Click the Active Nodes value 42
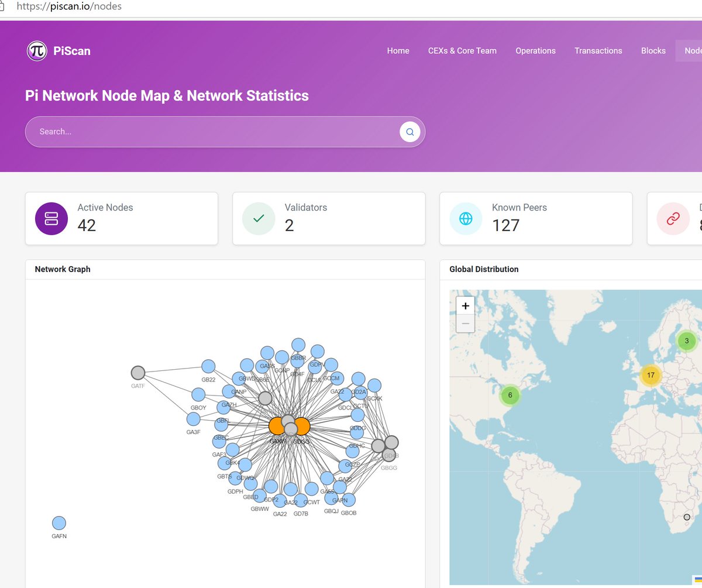702x588 pixels. coord(87,225)
